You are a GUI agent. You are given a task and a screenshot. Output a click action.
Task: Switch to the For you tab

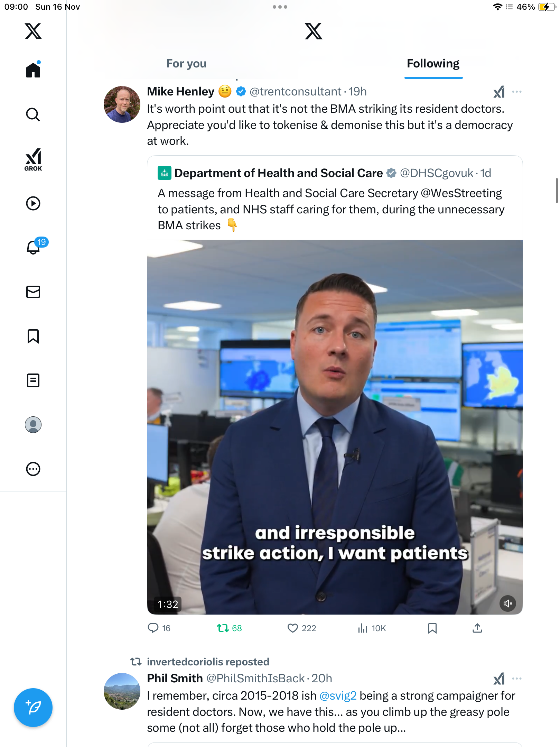click(186, 64)
